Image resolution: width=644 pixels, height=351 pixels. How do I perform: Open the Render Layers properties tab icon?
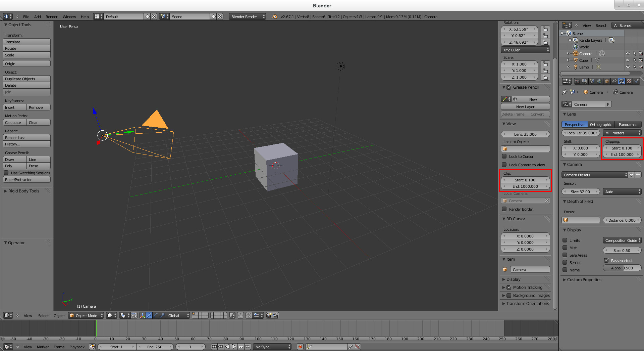(x=585, y=81)
